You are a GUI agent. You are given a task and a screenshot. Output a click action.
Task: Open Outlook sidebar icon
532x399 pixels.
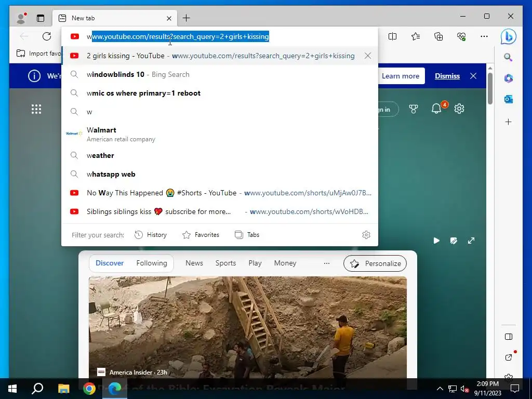point(508,99)
